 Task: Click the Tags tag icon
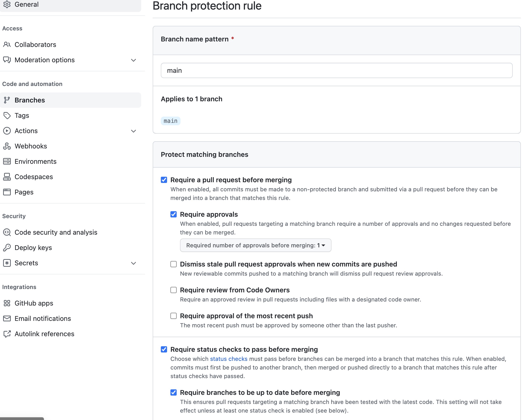point(7,116)
